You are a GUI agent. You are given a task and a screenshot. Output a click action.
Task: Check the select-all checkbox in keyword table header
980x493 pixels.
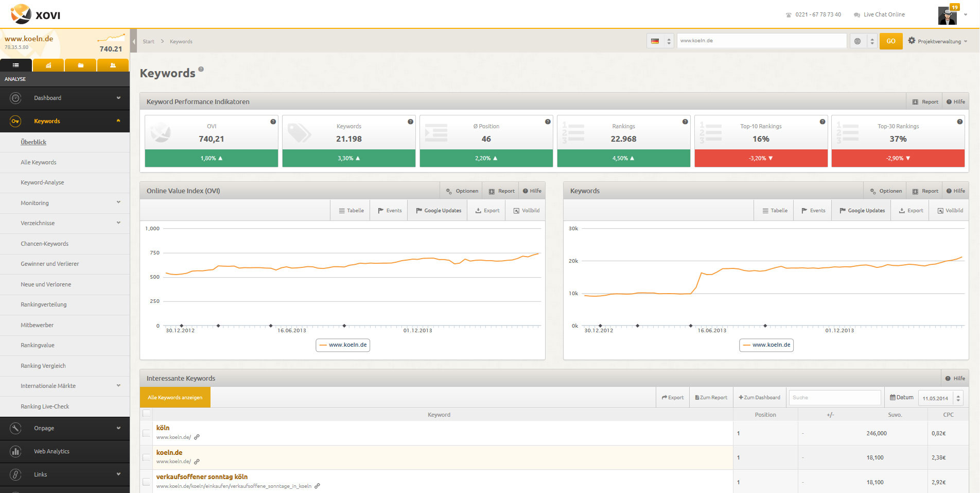(147, 413)
